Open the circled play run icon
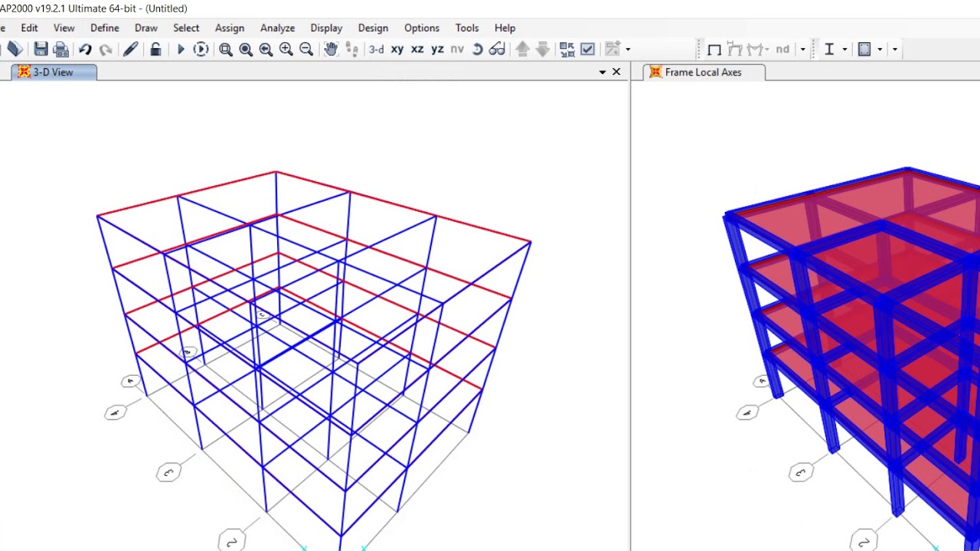Screen dimensions: 980x551 pyautogui.click(x=201, y=49)
